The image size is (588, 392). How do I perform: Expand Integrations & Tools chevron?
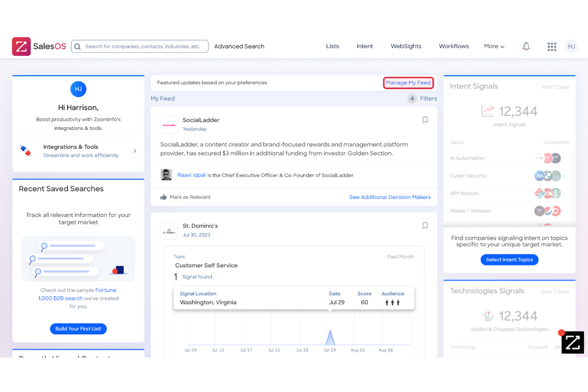135,151
